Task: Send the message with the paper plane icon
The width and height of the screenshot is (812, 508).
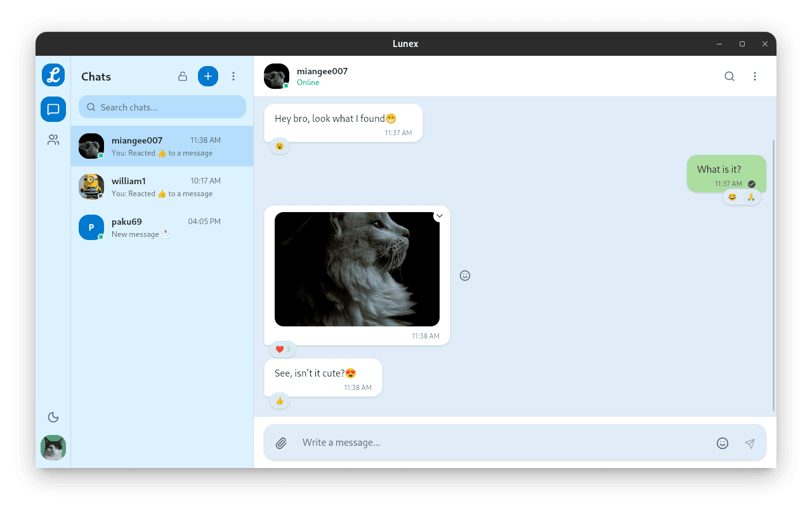Action: click(x=750, y=443)
